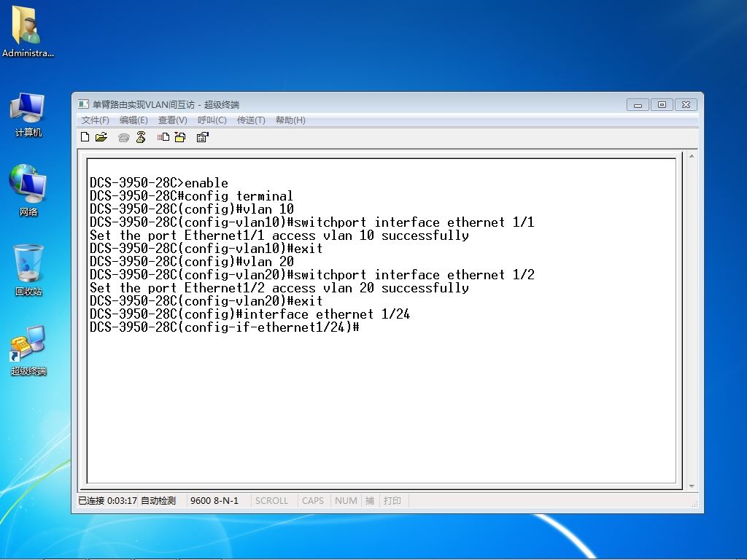Maximize the 超级终端 window

click(x=662, y=105)
